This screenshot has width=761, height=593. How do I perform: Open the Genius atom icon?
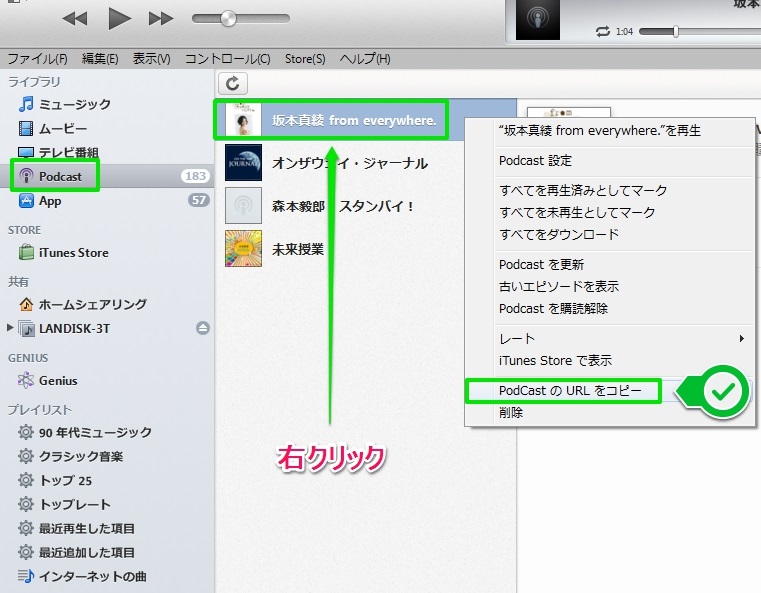tap(26, 380)
